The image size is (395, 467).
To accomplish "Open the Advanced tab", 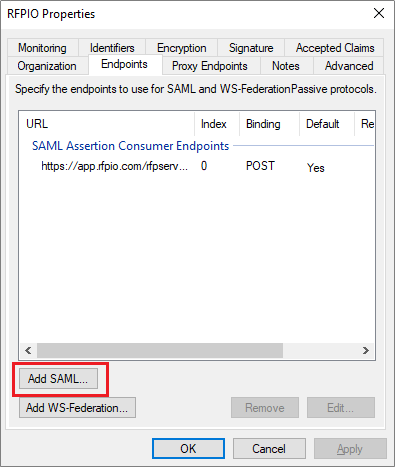I will pos(349,66).
